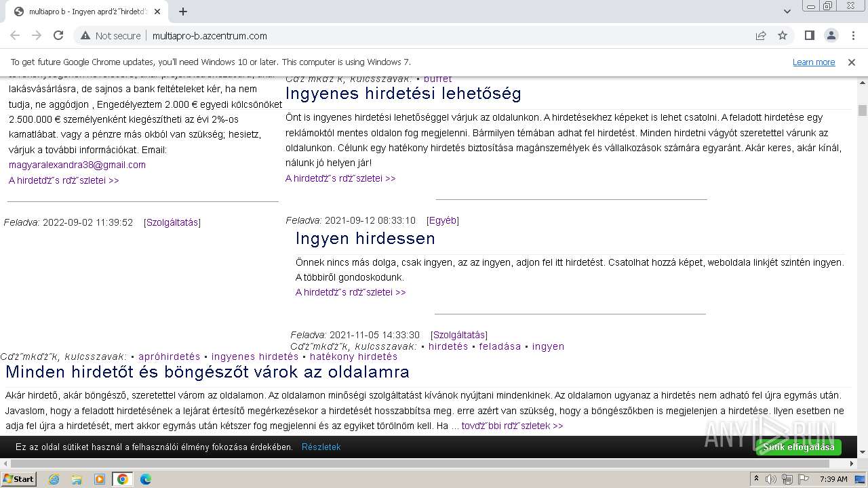868x488 pixels.
Task: Dismiss the Chrome update notification bar
Action: tap(852, 62)
